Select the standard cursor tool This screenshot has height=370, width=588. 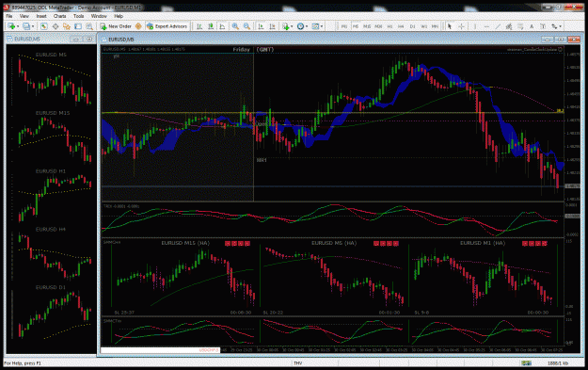(x=450, y=26)
